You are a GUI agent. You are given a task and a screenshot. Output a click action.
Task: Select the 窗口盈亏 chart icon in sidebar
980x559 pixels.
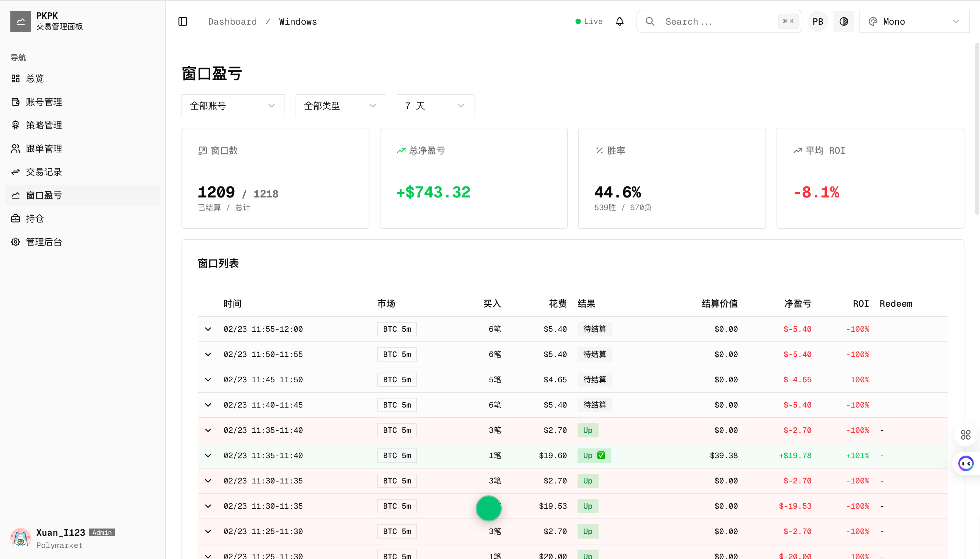point(15,195)
